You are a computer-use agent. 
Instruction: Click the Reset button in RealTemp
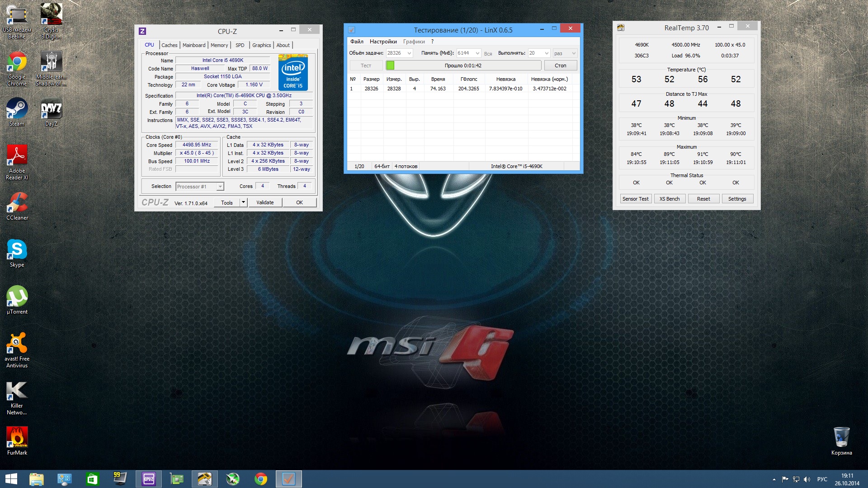click(703, 199)
